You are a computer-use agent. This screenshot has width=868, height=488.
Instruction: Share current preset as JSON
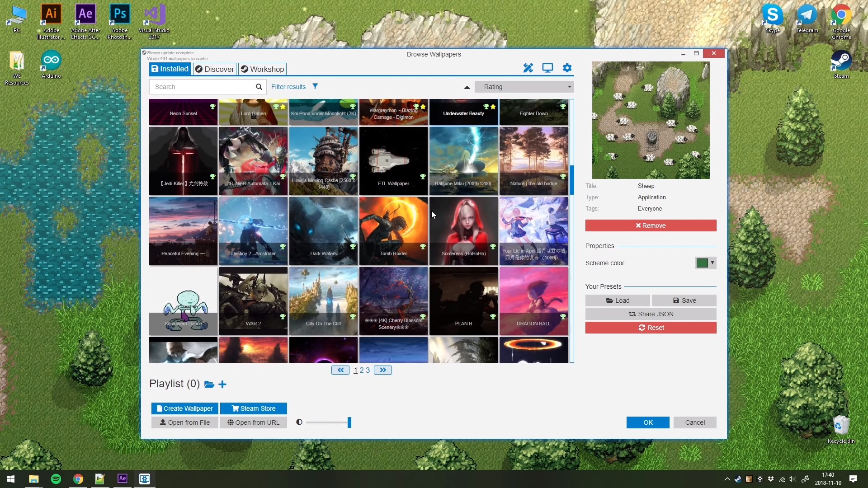point(651,314)
